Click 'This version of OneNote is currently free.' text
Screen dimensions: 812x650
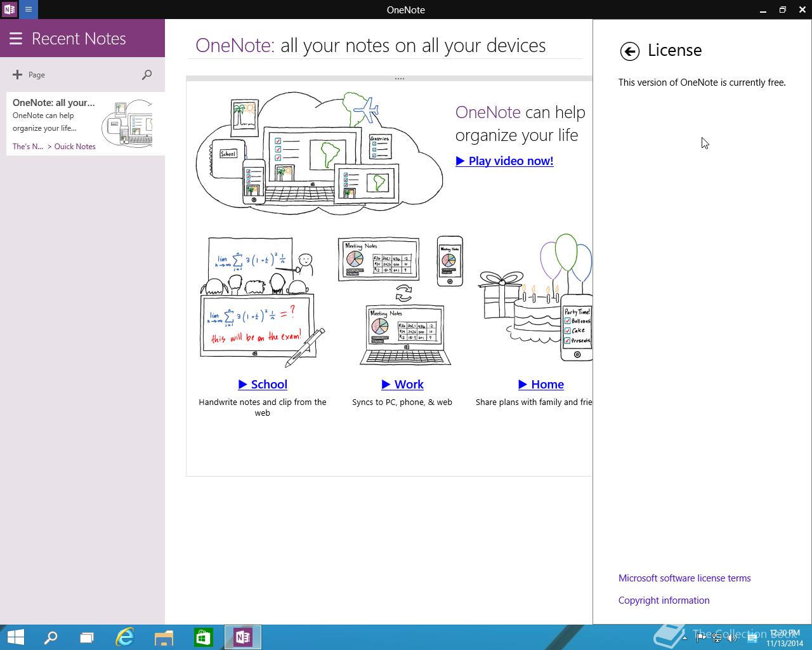point(702,83)
